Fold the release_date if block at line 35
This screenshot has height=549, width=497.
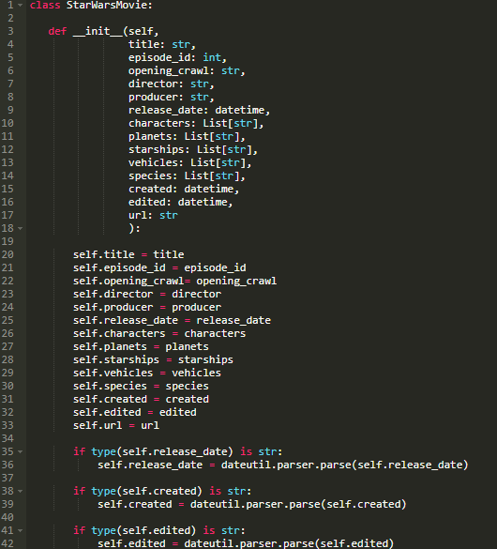(x=20, y=452)
